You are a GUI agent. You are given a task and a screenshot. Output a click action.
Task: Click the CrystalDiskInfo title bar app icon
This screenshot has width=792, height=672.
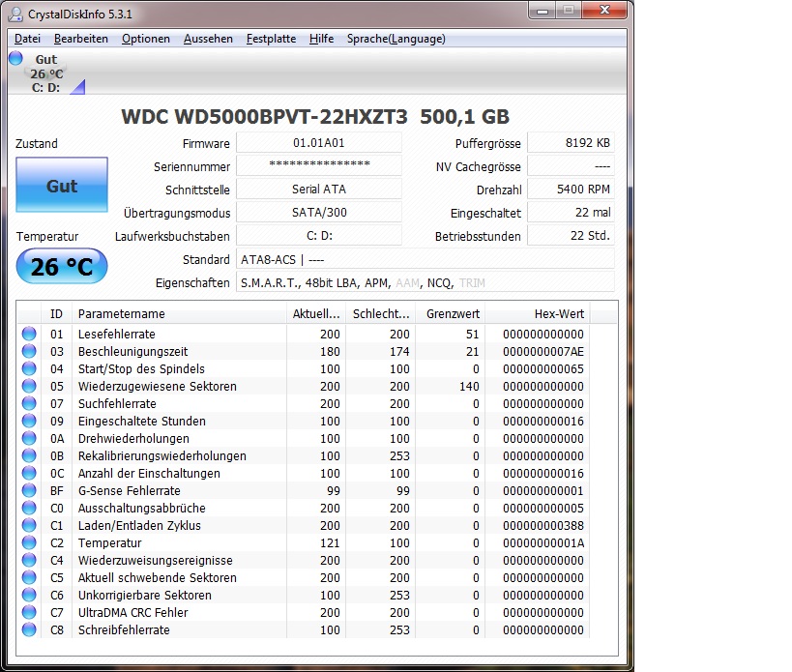[15, 15]
